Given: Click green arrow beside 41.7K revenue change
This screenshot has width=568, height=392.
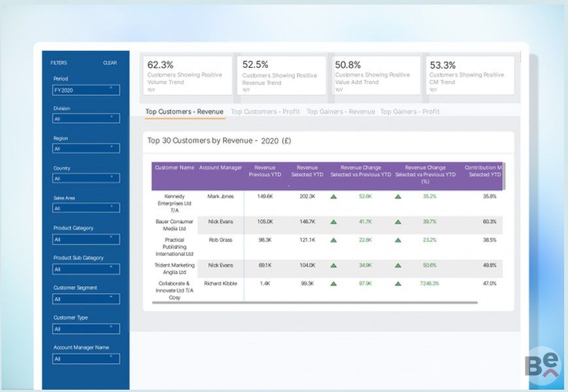Looking at the screenshot, I should (333, 222).
